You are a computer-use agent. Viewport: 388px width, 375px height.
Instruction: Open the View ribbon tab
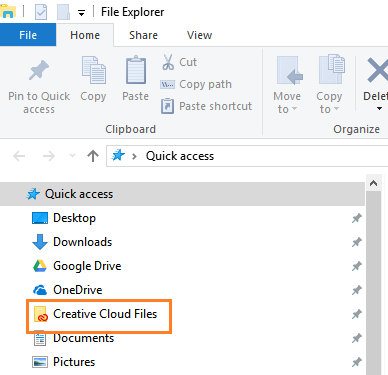pos(199,35)
